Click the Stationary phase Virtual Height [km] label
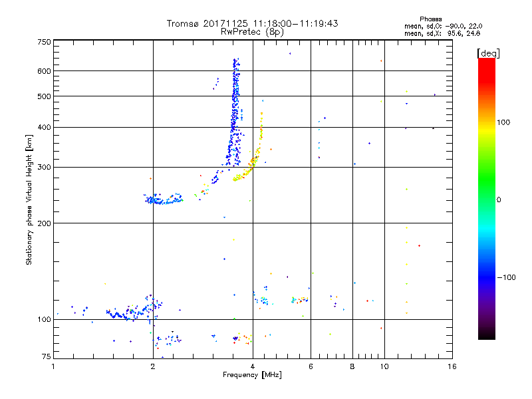532x399 pixels. point(29,200)
